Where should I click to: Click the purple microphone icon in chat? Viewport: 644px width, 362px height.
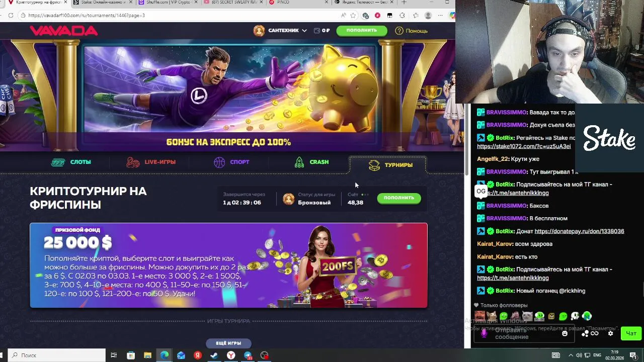(x=484, y=333)
